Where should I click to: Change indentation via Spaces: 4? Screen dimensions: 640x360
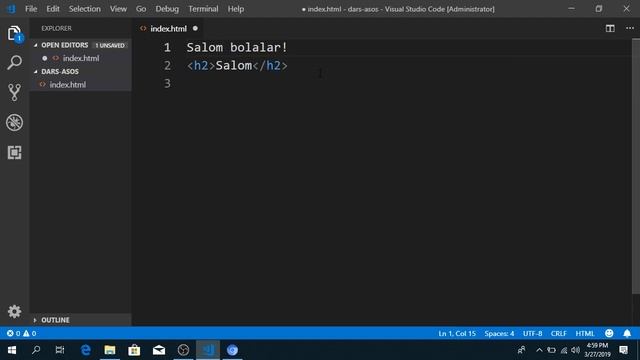coord(499,333)
